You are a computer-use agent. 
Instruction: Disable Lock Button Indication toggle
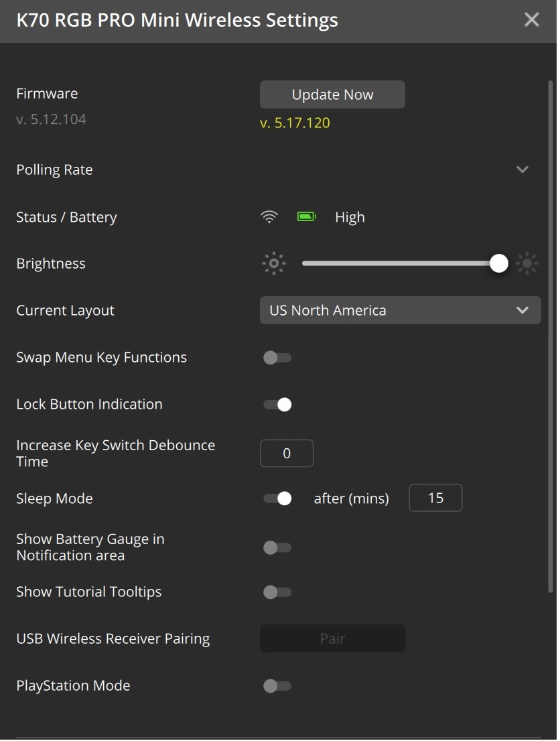point(277,405)
